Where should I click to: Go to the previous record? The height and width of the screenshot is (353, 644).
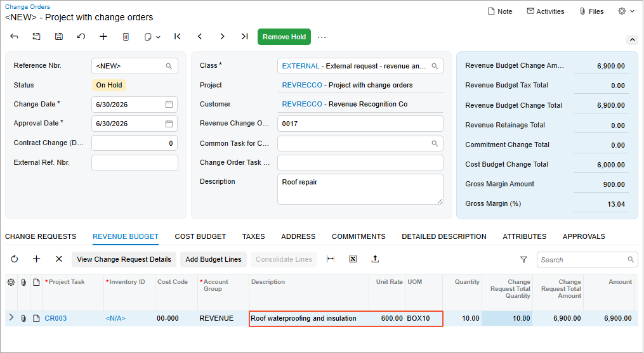pyautogui.click(x=200, y=37)
